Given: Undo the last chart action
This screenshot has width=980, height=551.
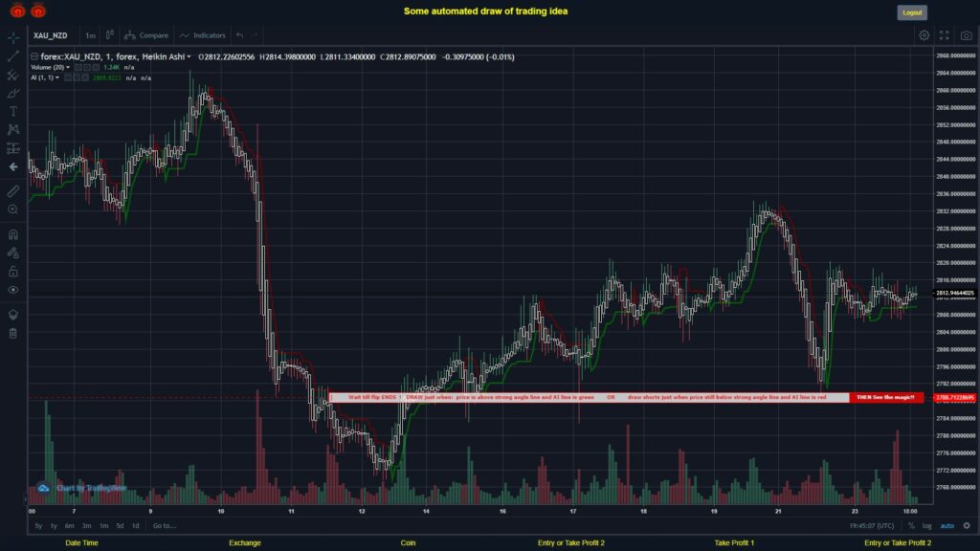Looking at the screenshot, I should (x=240, y=35).
